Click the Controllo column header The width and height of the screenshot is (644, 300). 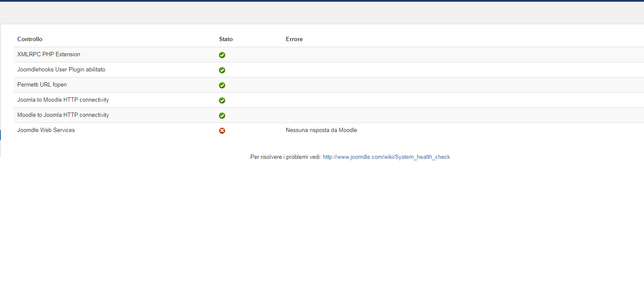pyautogui.click(x=30, y=39)
